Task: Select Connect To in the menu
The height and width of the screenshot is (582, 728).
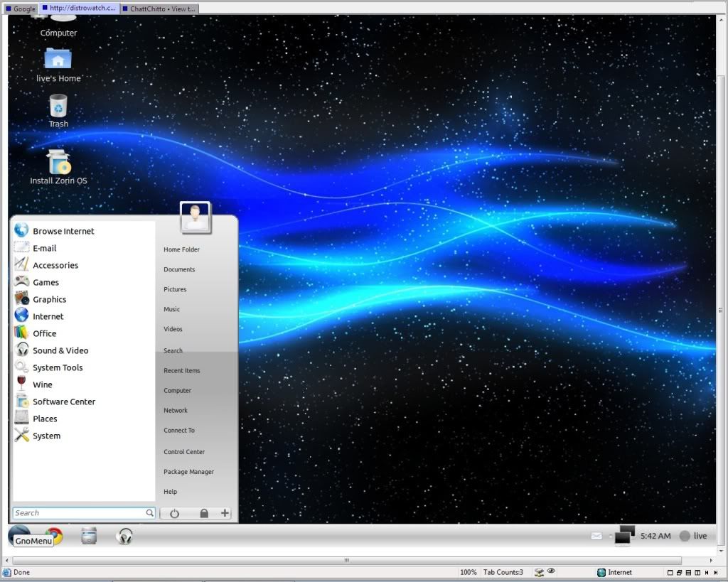Action: tap(179, 430)
